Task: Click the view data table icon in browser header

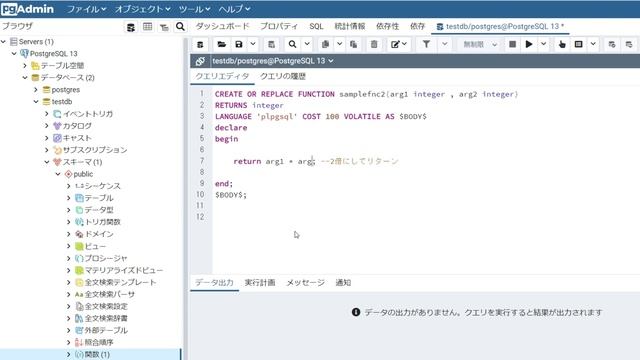Action: point(147,27)
